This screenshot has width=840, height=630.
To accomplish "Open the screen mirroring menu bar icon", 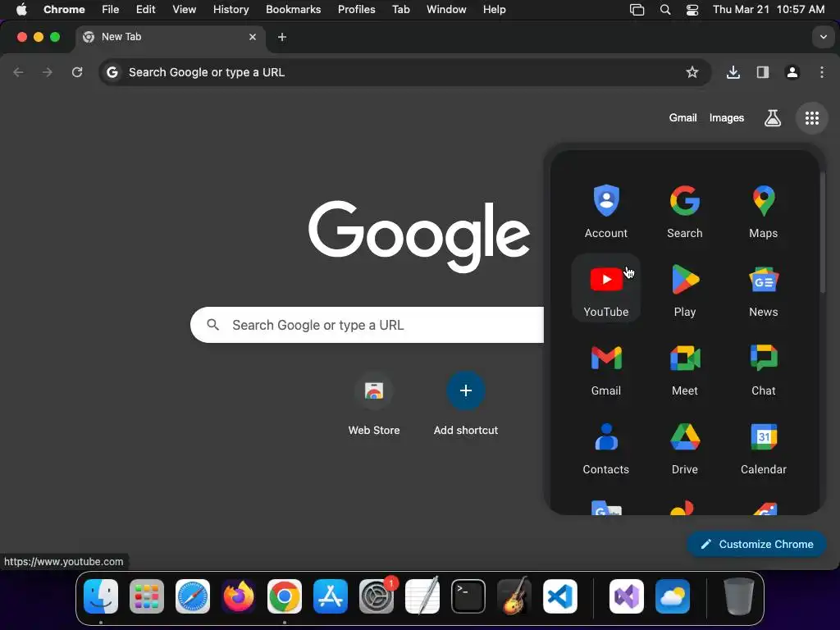I will (637, 10).
